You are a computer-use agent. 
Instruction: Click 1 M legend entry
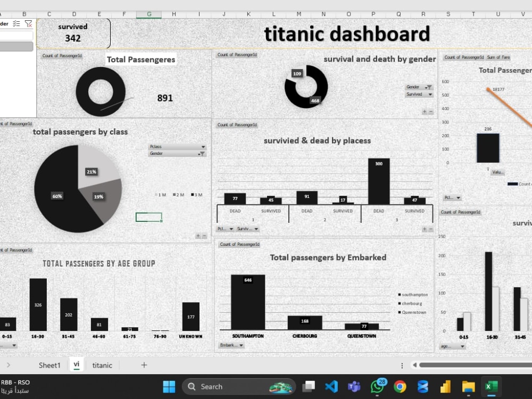[161, 195]
